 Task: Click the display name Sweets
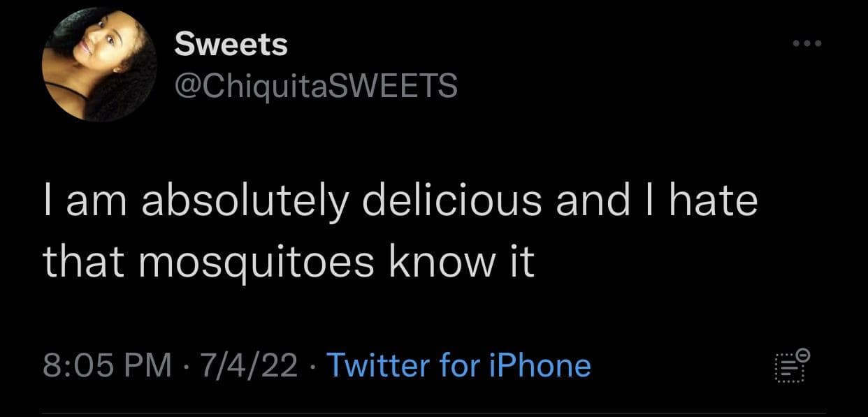click(x=231, y=45)
